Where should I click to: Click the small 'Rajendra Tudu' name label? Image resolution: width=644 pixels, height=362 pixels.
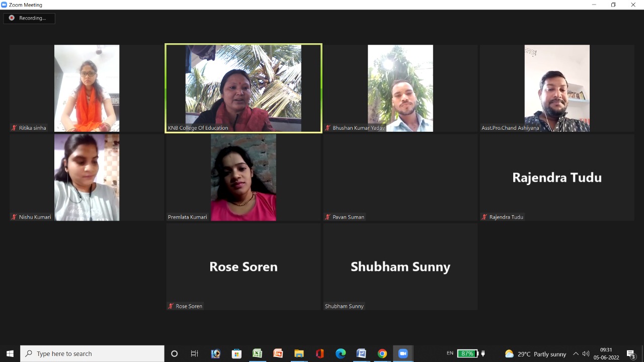(x=506, y=217)
